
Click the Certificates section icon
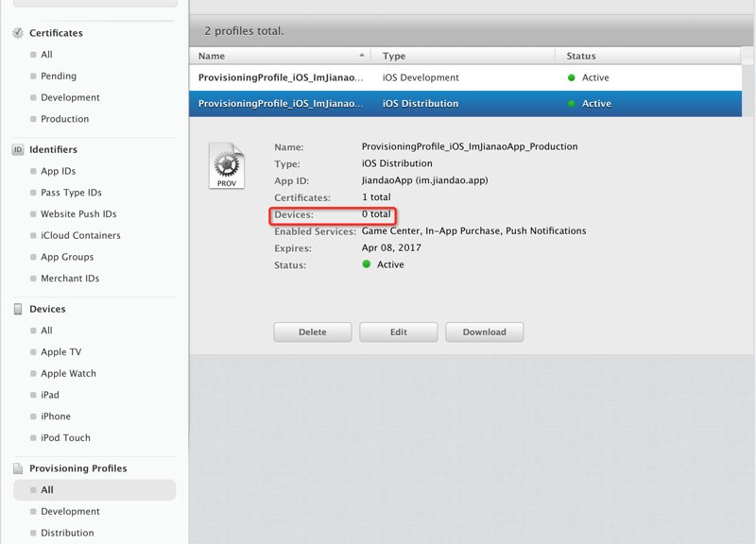18,33
